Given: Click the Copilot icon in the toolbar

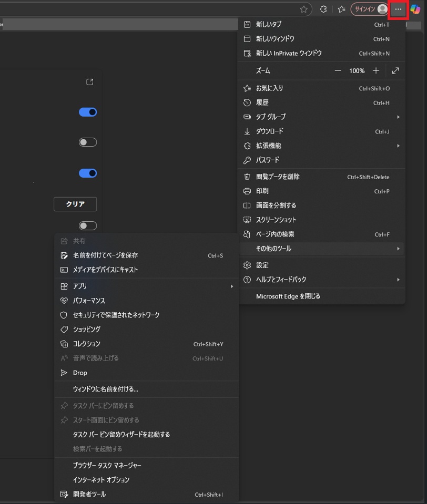Looking at the screenshot, I should pyautogui.click(x=415, y=9).
